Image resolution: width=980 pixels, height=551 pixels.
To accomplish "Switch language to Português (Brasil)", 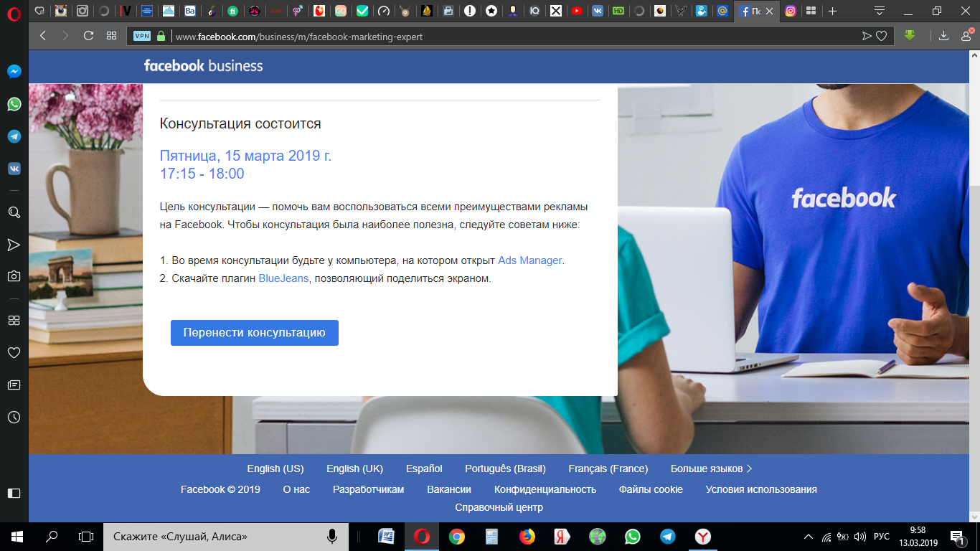I will 505,468.
